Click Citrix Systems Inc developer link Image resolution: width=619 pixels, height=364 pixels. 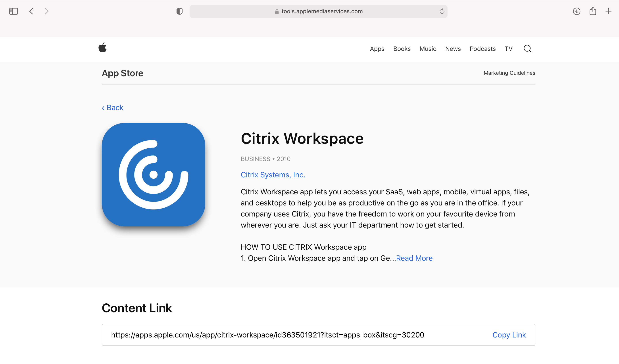point(273,174)
